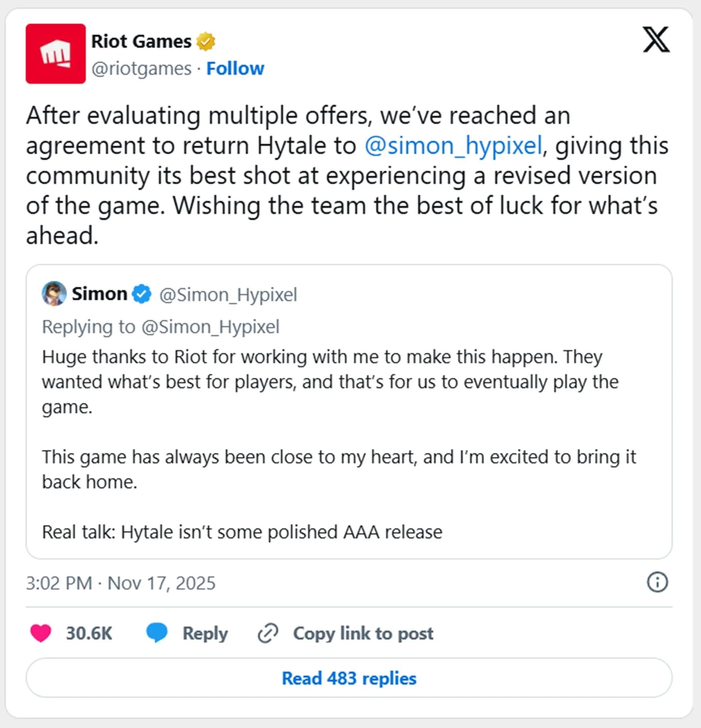The image size is (701, 728).
Task: Click Simon's profile avatar in the quoted tweet
Action: 54,294
